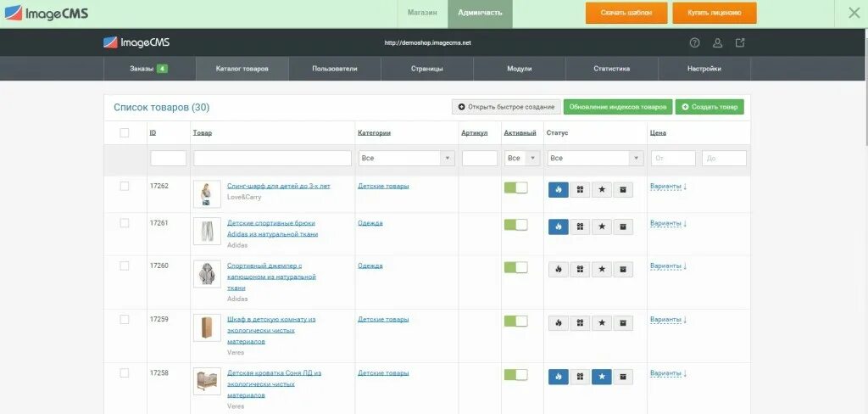Disable flame status icon for product 17258
Viewport: 868px width, 414px height.
point(558,377)
